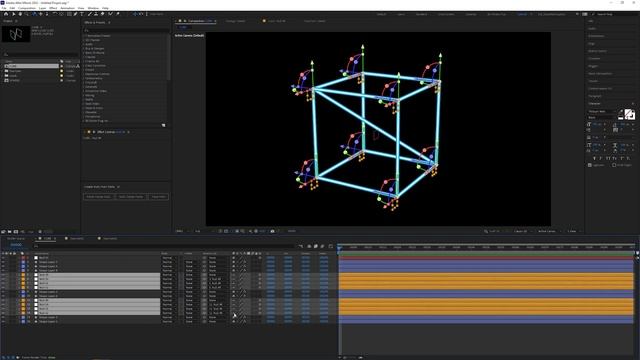
Task: Switch to the Render Queue tab
Action: pyautogui.click(x=16, y=238)
